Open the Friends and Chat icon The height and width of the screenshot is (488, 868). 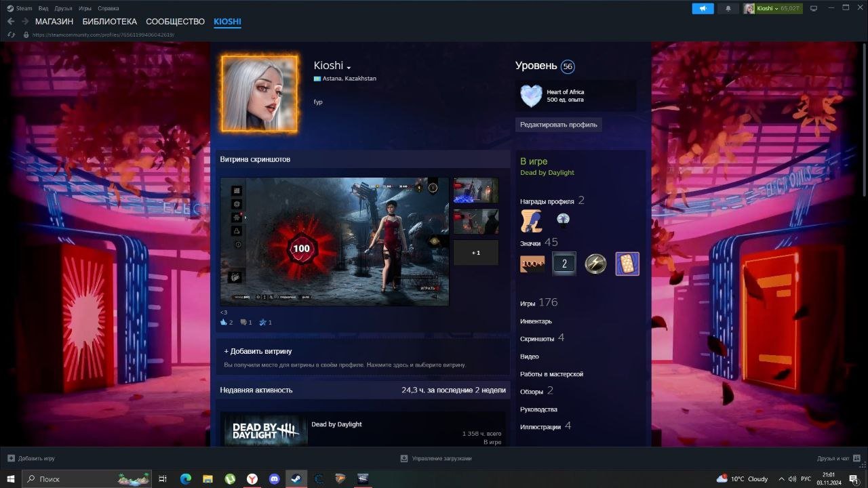click(x=856, y=458)
